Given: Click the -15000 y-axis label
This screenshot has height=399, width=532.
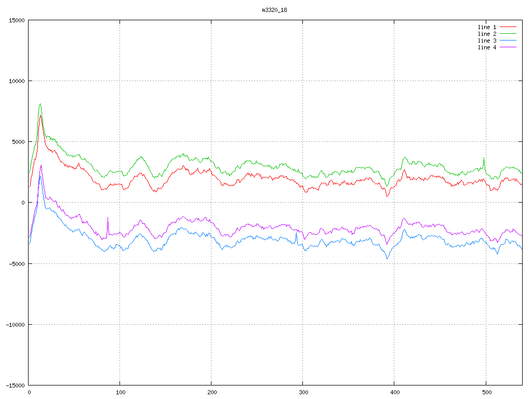Looking at the screenshot, I should pyautogui.click(x=15, y=385).
